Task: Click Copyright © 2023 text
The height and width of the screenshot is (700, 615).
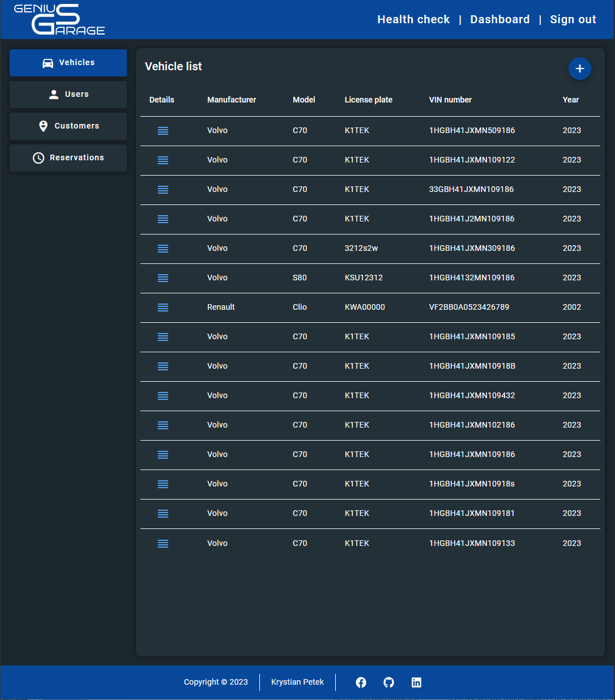Action: [216, 682]
